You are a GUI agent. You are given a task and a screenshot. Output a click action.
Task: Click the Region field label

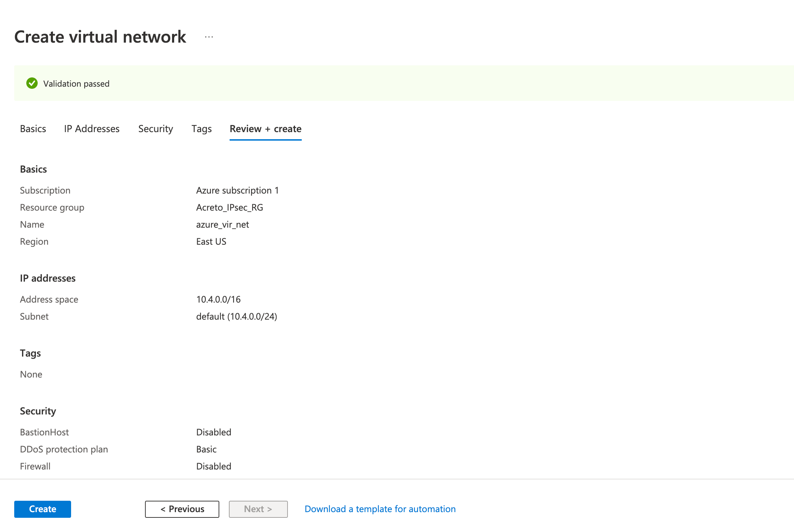[x=34, y=241]
